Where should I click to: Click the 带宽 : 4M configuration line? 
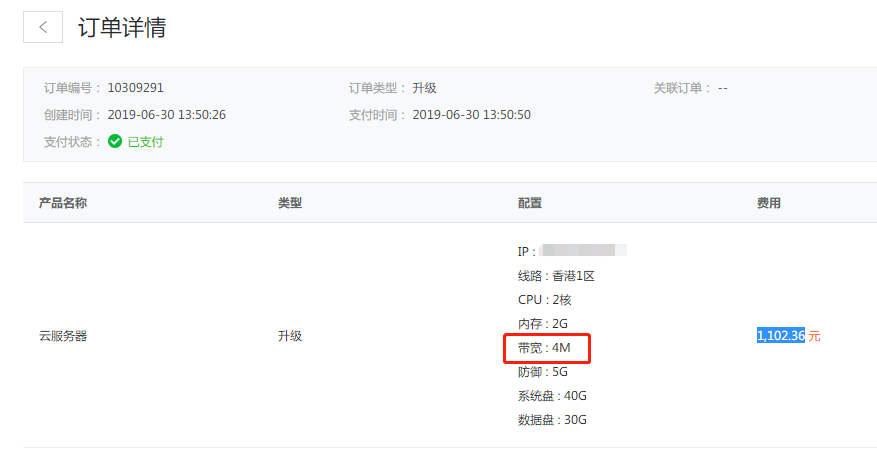pos(544,348)
